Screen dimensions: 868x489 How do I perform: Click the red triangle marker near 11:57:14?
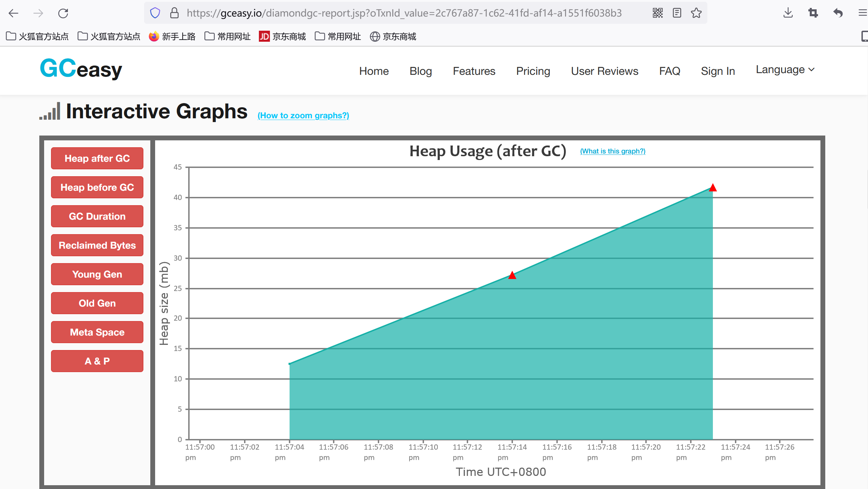click(512, 275)
